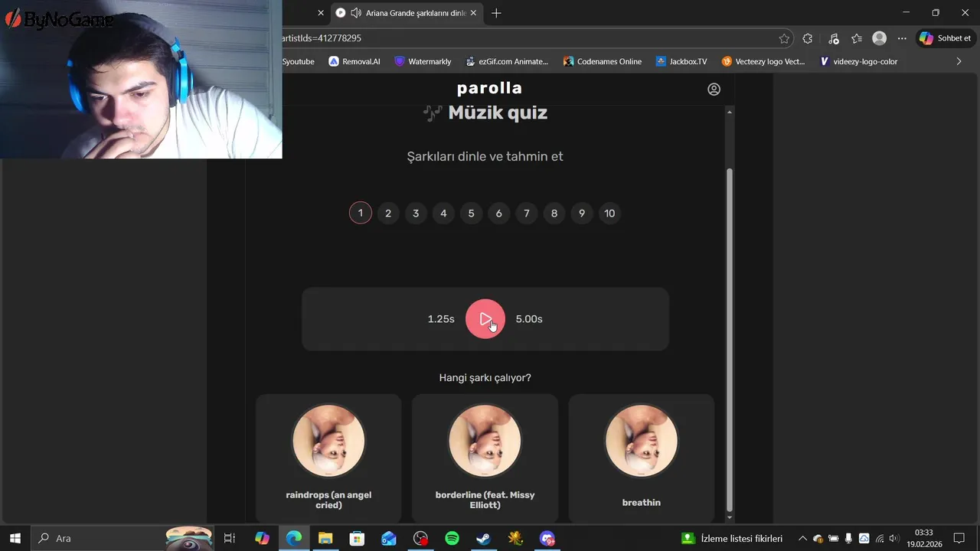Screen dimensions: 980x551
Task: Open the videezy-logo-color bookmark
Action: (x=858, y=61)
